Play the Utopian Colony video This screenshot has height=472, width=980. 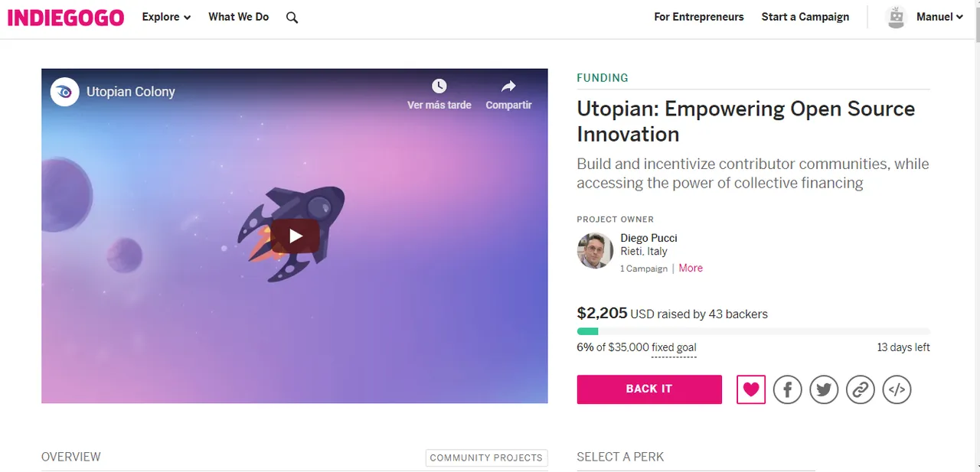pos(295,236)
